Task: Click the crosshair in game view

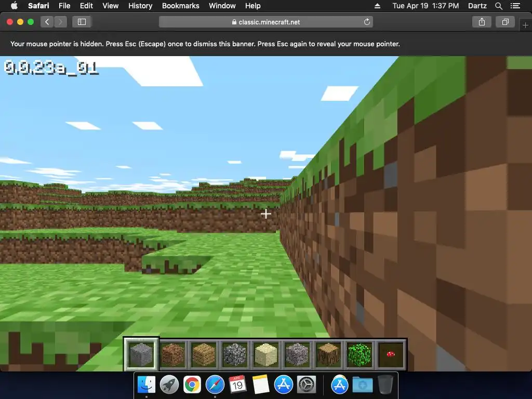Action: pos(266,214)
